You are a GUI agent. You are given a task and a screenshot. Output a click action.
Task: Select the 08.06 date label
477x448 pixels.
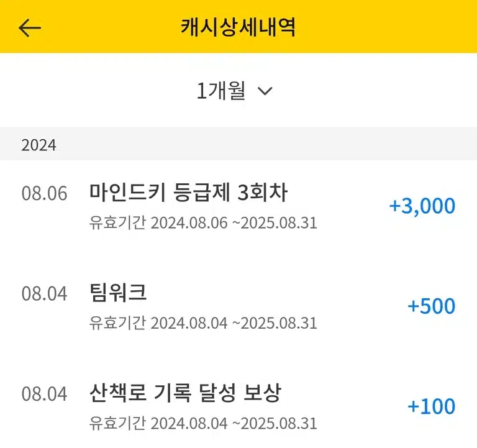pos(45,193)
